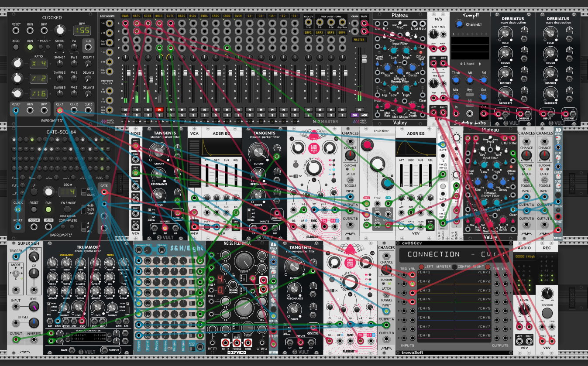The height and width of the screenshot is (366, 588).
Task: Click the MON icon on MixMaster master strip
Action: [364, 115]
